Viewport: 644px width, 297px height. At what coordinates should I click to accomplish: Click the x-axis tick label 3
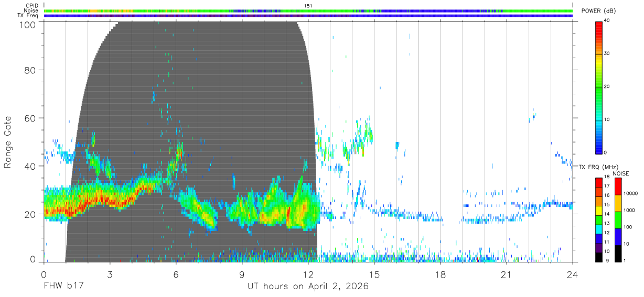click(x=110, y=274)
